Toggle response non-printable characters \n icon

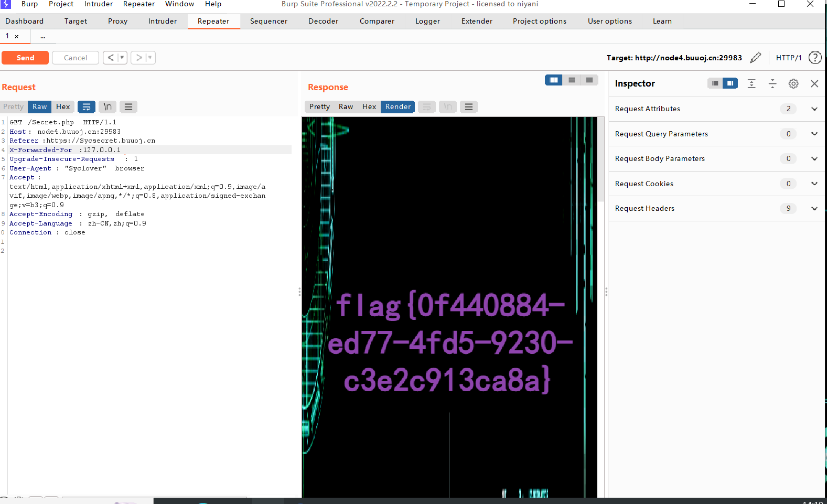tap(448, 107)
